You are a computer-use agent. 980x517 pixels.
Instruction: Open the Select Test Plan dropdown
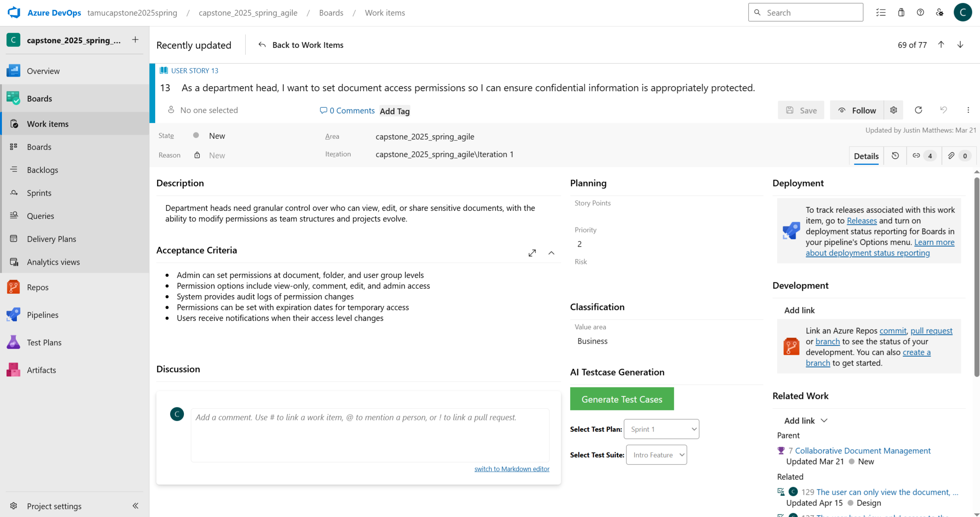[661, 429]
